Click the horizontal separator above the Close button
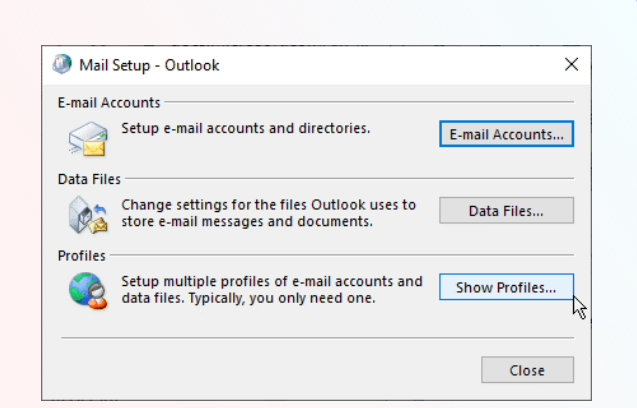Screen dimensions: 637x408 (318, 338)
